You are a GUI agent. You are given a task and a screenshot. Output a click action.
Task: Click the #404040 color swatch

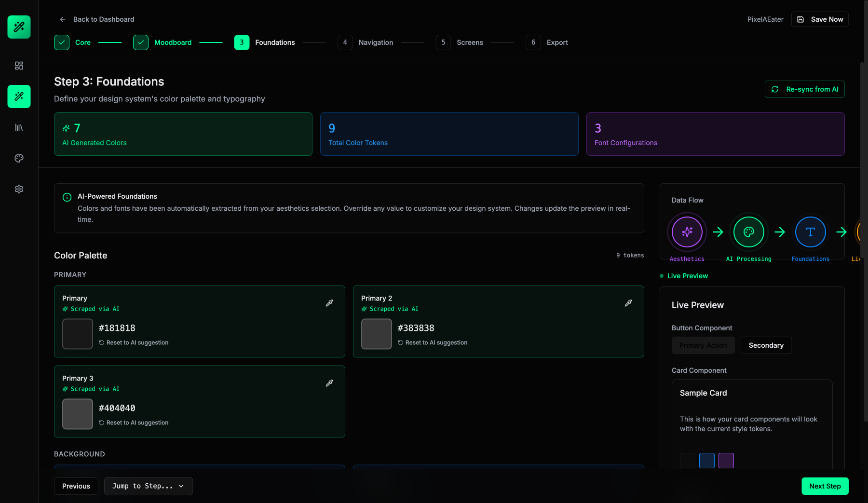78,414
